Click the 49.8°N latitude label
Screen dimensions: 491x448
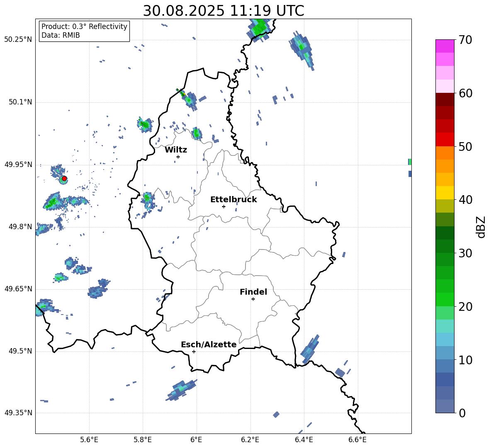pos(20,227)
